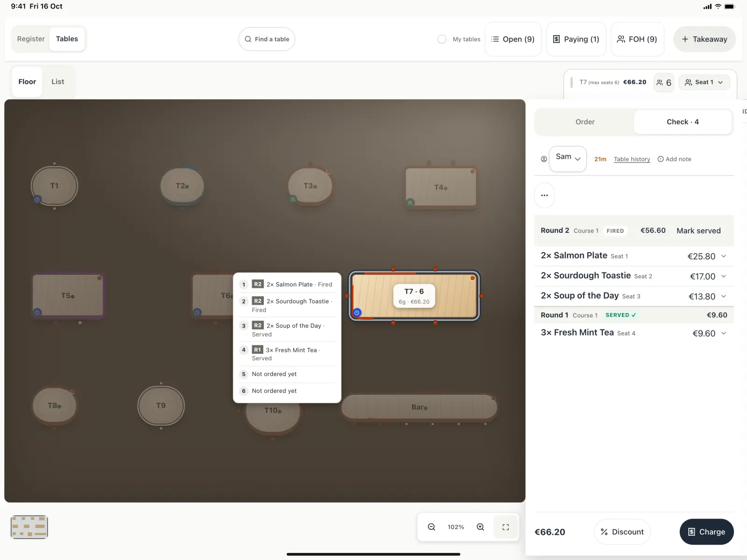747x560 pixels.
Task: Start a new Takeaway order
Action: [705, 39]
